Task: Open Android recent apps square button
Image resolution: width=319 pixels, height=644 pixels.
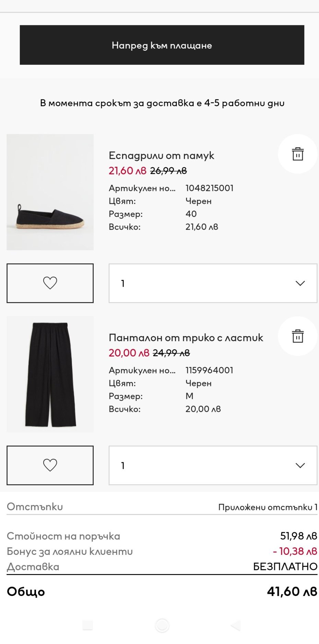Action: coord(88,625)
